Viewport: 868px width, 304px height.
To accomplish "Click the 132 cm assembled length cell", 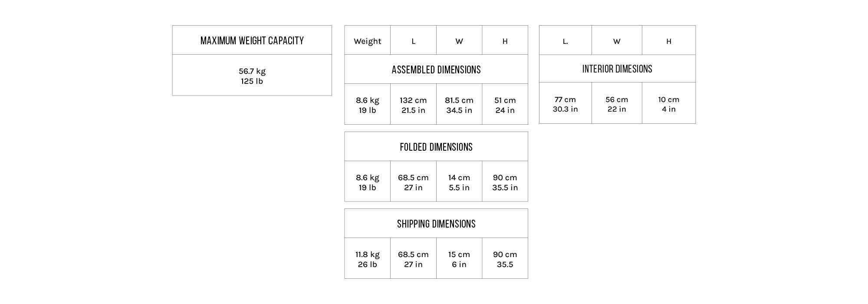I will coord(413,105).
